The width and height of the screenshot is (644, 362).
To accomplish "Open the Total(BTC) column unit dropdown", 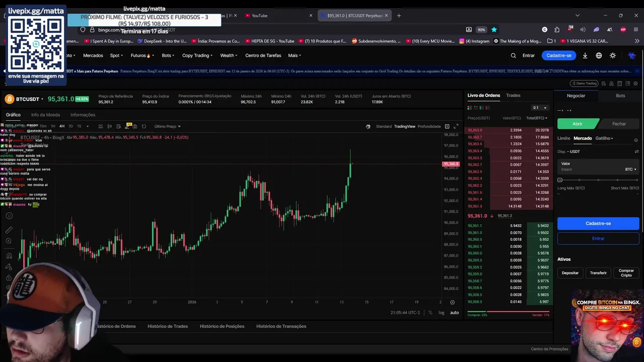I will [x=537, y=118].
